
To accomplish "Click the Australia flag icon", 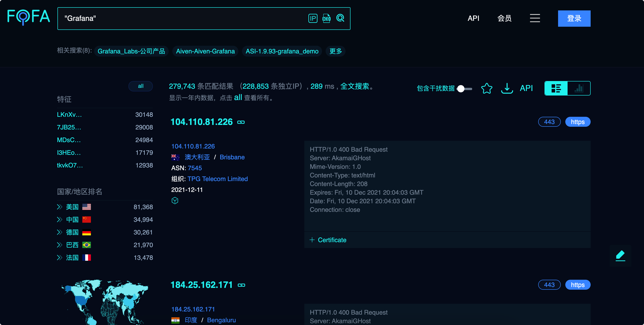I will [x=175, y=157].
